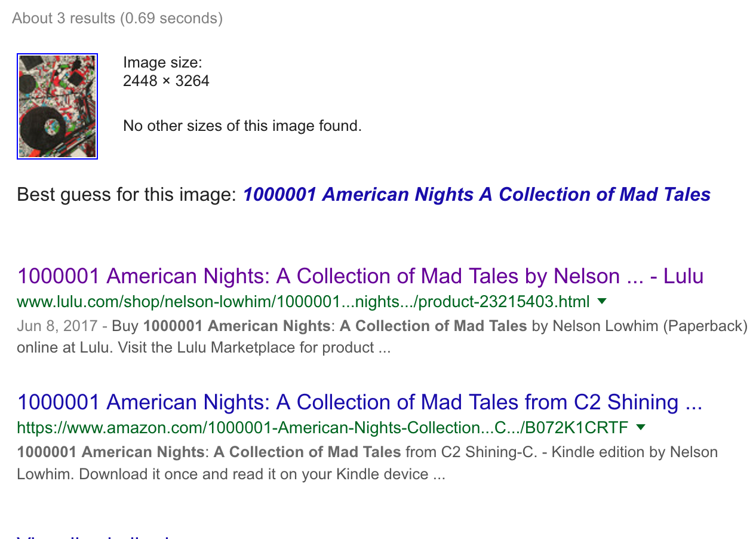Click the 2448 × 3264 dimensions text
Viewport: 756px width, 539px height.
click(x=166, y=81)
